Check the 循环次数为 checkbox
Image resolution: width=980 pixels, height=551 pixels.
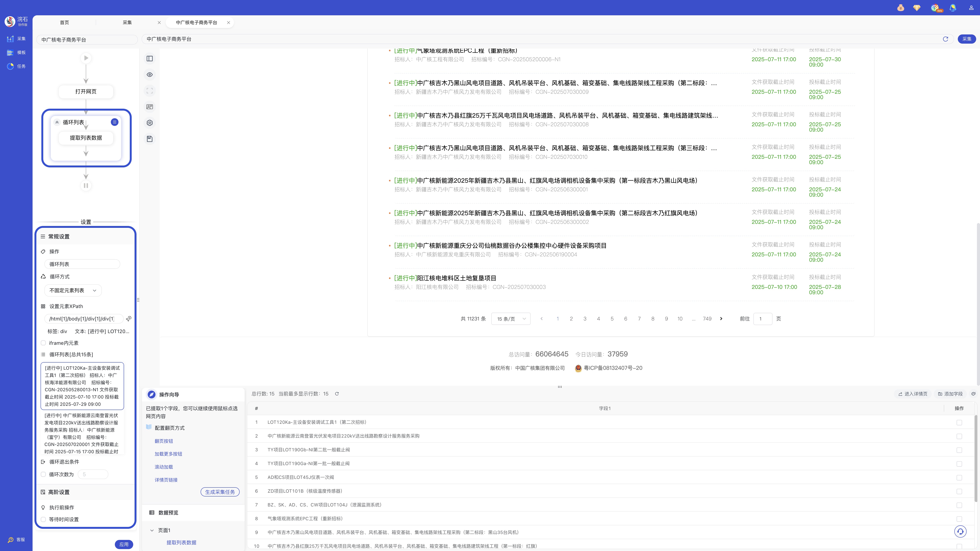click(x=43, y=474)
